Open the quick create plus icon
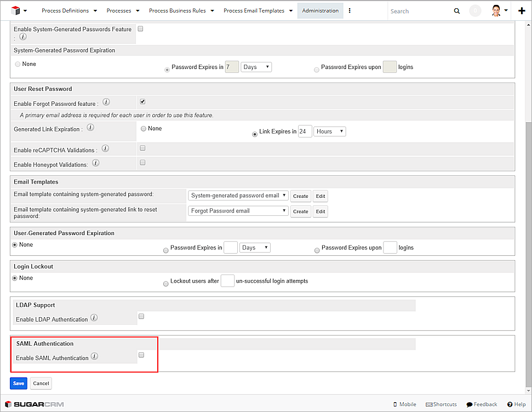Viewport: 532px width, 412px height. click(x=522, y=11)
